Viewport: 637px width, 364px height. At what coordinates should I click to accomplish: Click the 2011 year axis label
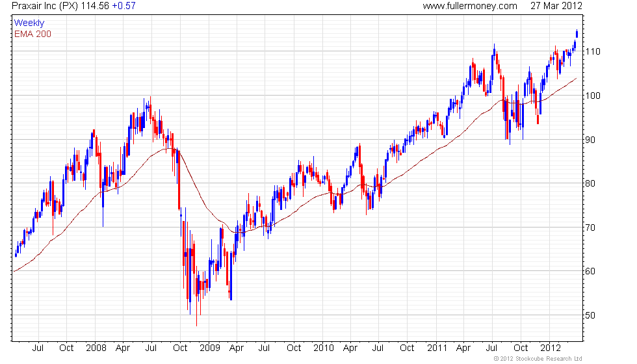[437, 348]
